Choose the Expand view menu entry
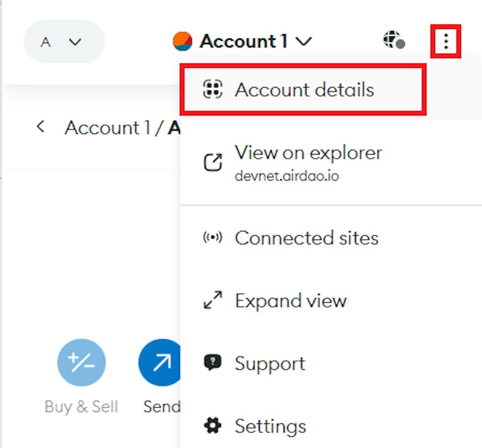 pyautogui.click(x=291, y=300)
